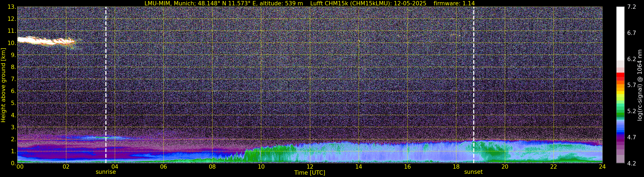Click the height axis tick label 9
This screenshot has width=644, height=177.
click(x=13, y=55)
